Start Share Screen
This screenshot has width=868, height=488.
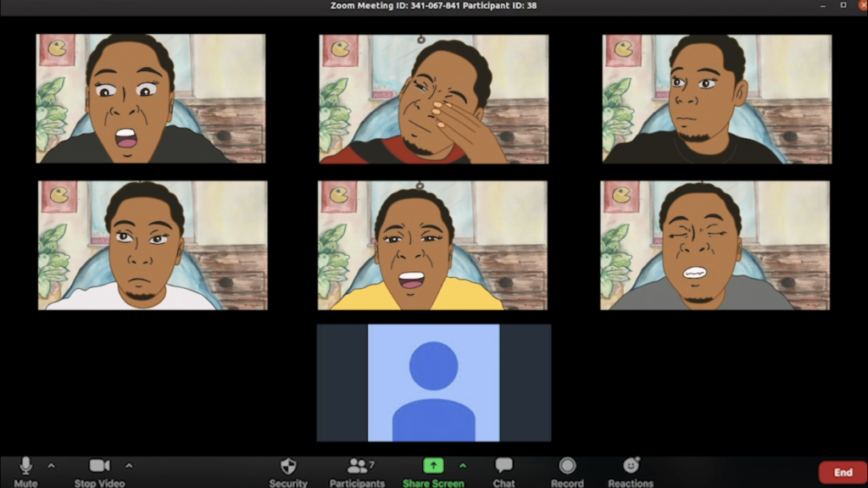tap(433, 472)
